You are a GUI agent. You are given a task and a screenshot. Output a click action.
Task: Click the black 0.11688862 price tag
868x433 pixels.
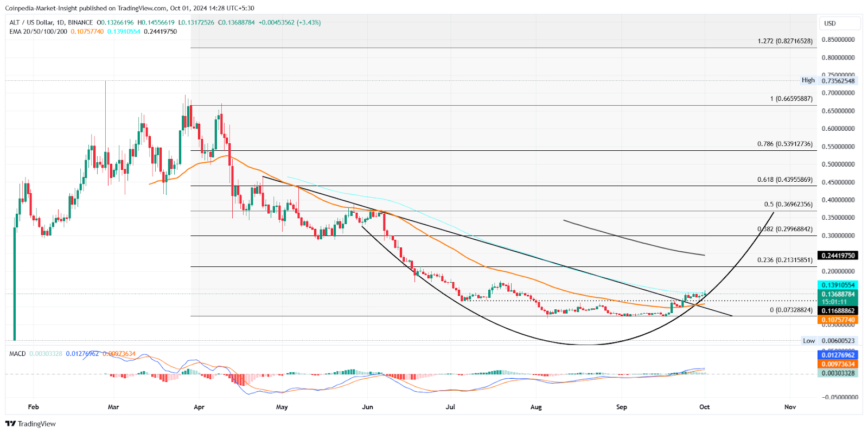tap(838, 311)
